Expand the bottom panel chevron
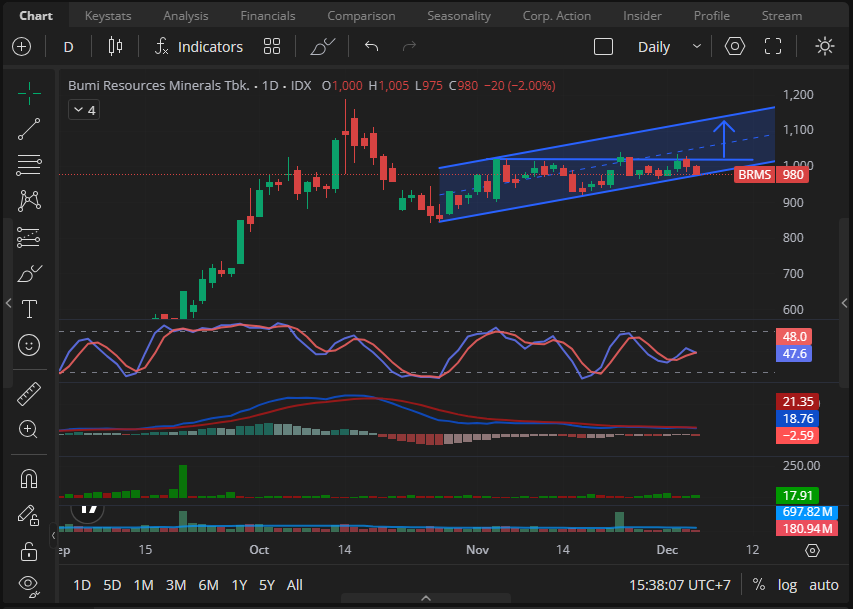Screen dimensions: 853x609 pyautogui.click(x=426, y=598)
